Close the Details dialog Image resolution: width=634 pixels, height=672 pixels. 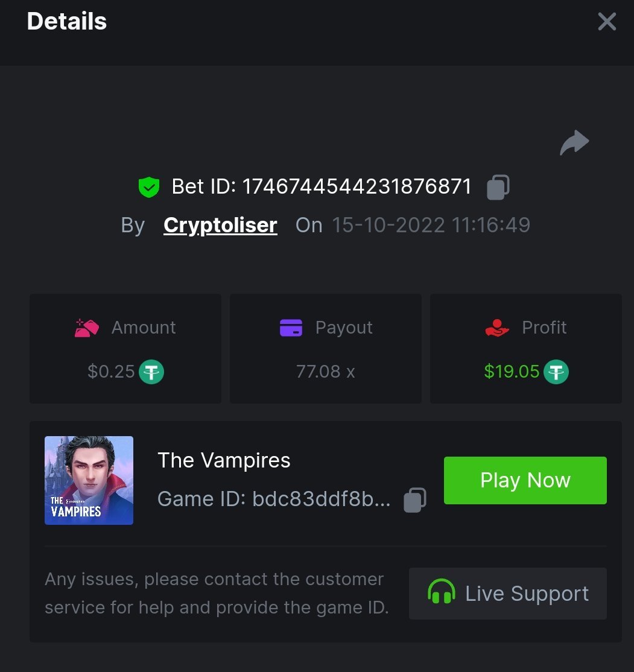coord(606,22)
